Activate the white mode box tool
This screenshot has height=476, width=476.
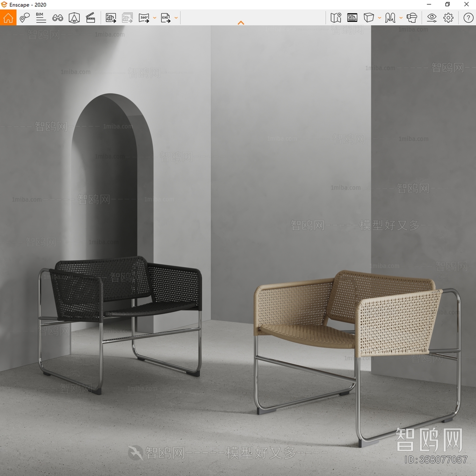pyautogui.click(x=369, y=18)
